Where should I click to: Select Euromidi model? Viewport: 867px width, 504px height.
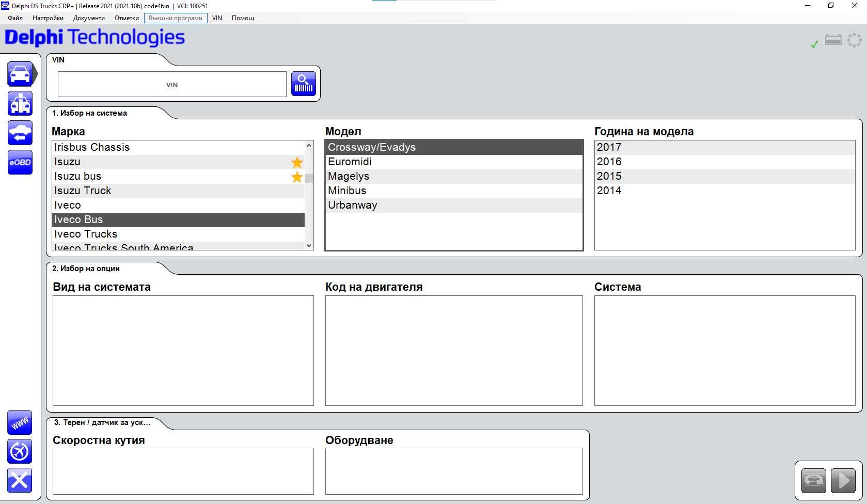(x=454, y=162)
